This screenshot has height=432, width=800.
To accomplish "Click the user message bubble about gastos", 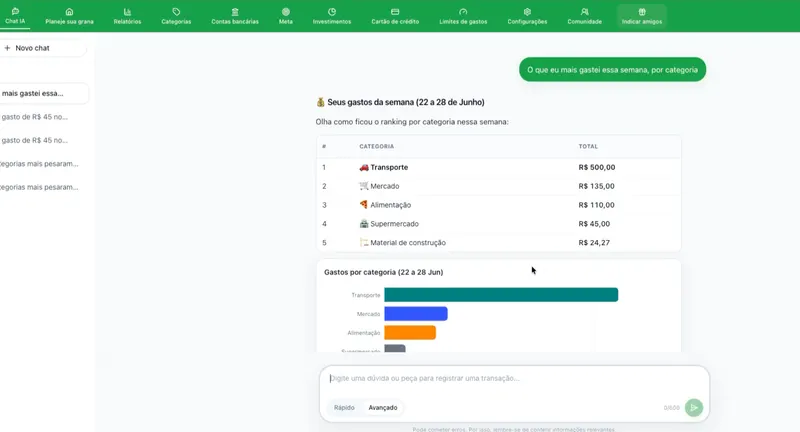I will click(x=612, y=70).
